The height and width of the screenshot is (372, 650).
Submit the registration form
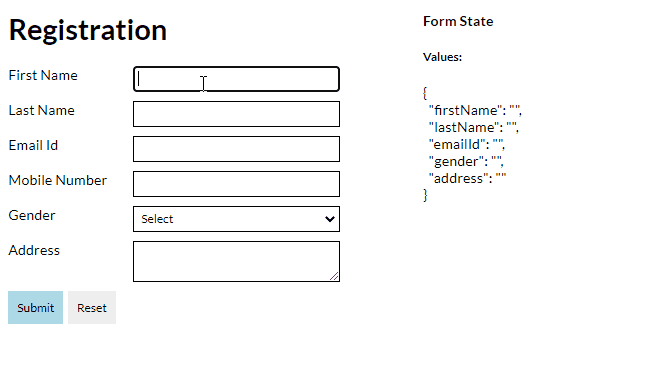(35, 307)
